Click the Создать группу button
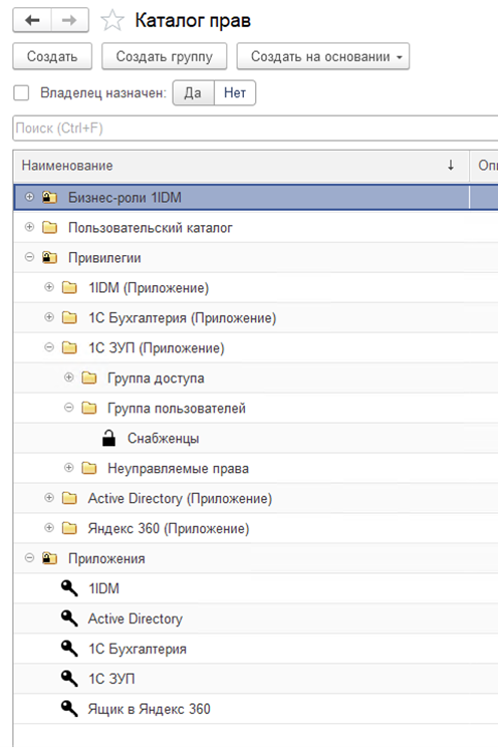Viewport: 498px width, 748px height. pyautogui.click(x=164, y=57)
